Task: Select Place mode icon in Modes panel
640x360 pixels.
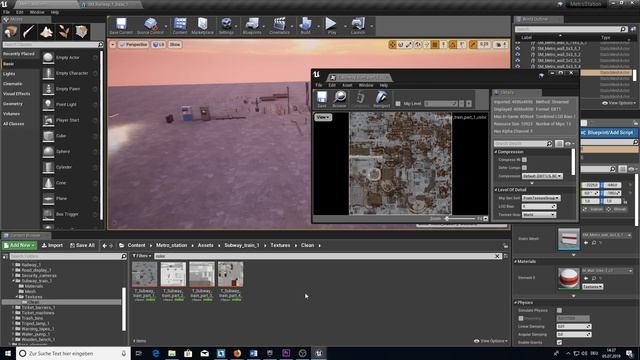Action: point(11,32)
